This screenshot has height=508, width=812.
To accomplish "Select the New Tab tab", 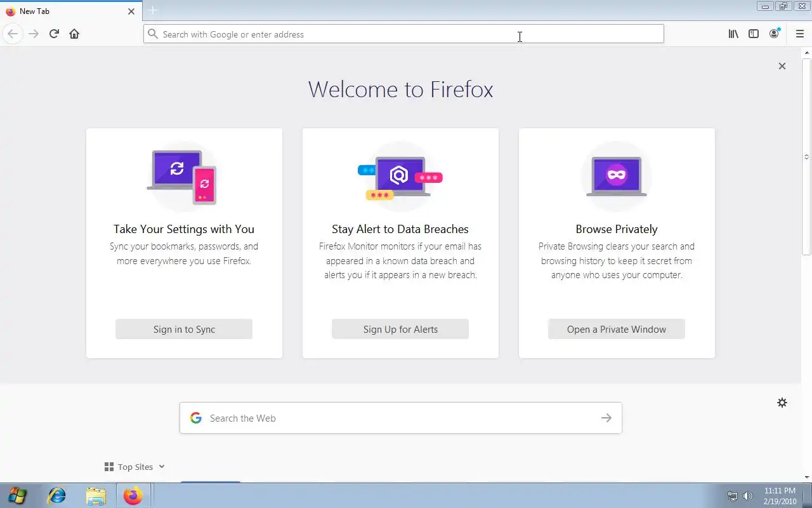I will coord(70,11).
